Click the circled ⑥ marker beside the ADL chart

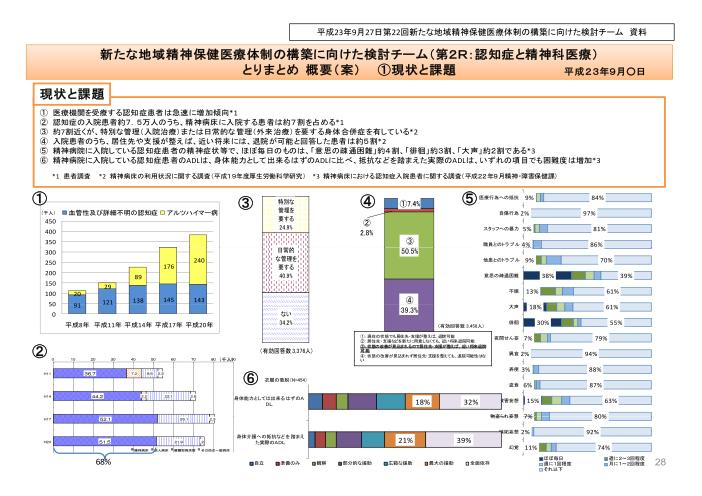coord(251,379)
